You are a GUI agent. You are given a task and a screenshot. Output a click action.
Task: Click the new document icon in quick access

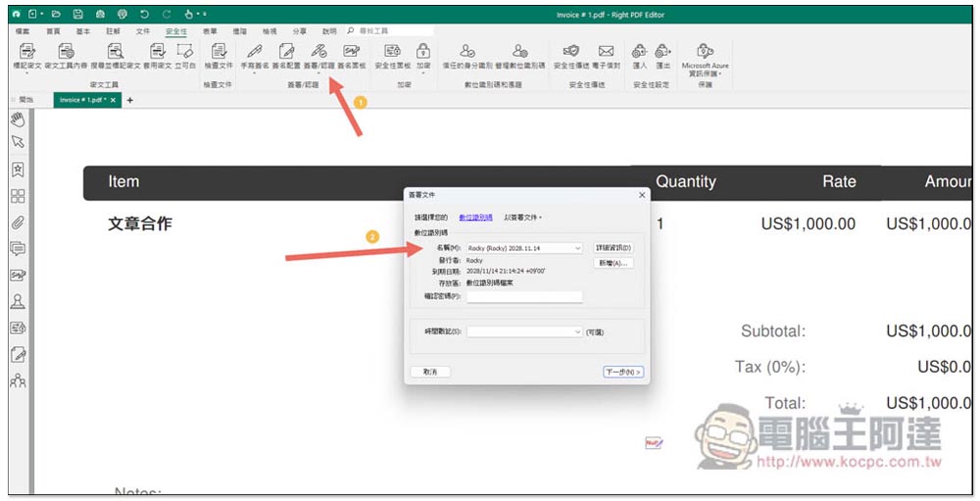[x=32, y=14]
